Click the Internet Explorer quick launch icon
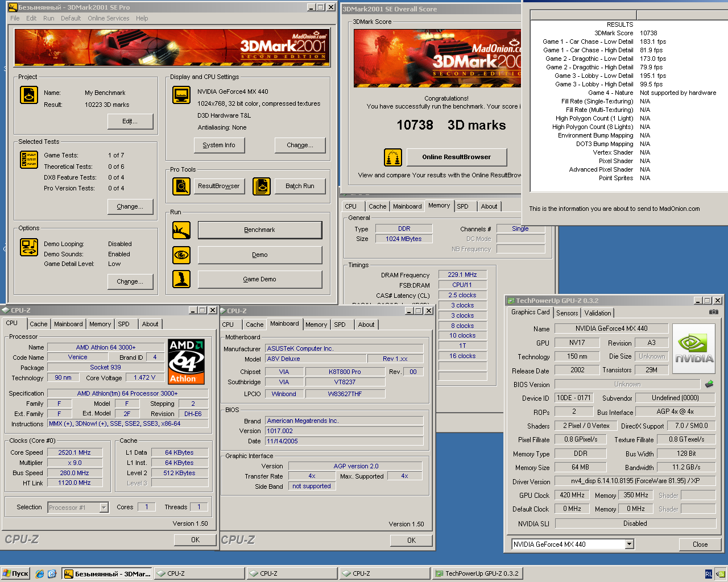728x582 pixels. (x=40, y=573)
